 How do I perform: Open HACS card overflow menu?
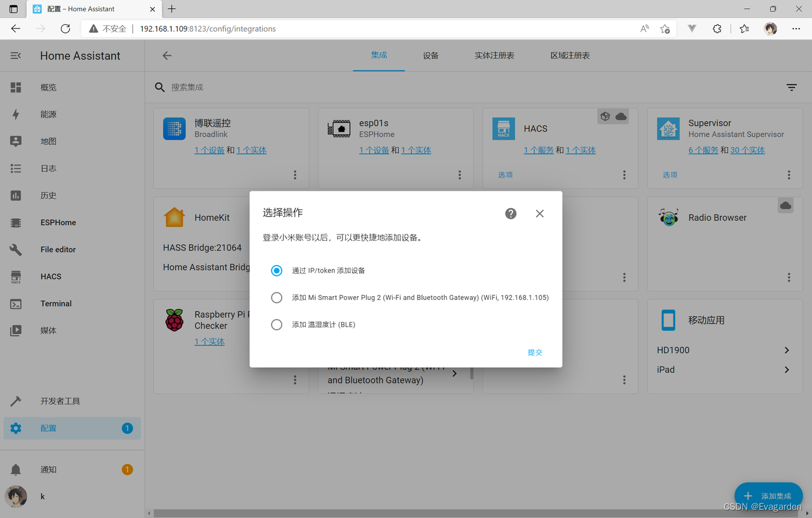coord(624,175)
